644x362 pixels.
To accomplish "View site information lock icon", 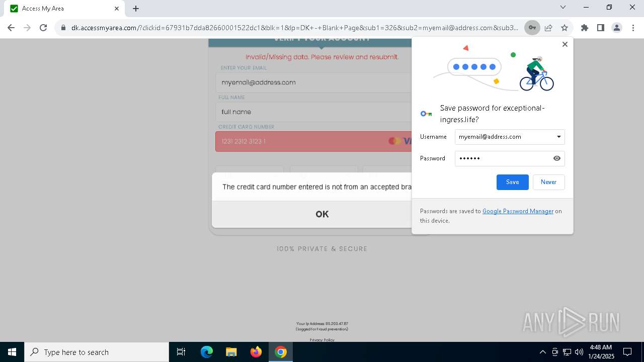I will pyautogui.click(x=63, y=28).
